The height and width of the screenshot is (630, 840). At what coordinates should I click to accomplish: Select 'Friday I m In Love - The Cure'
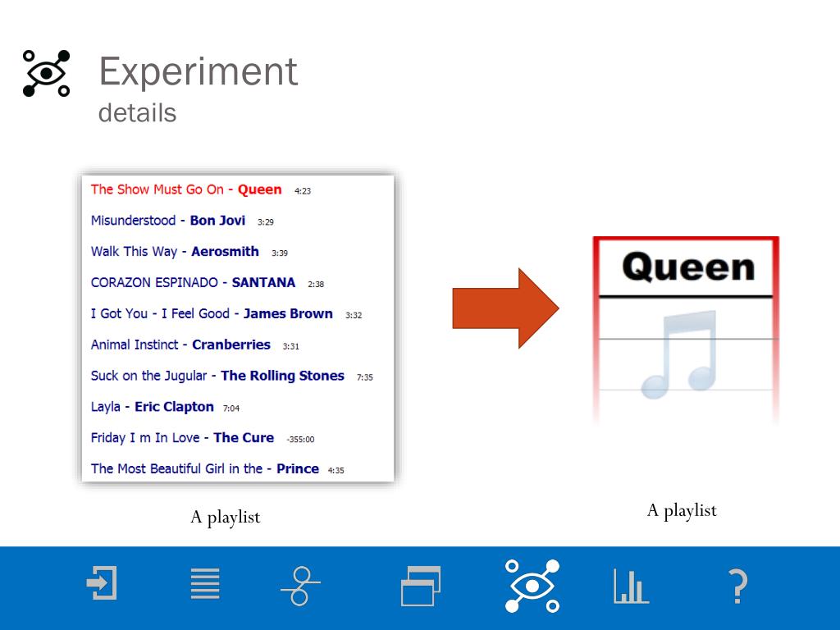(182, 438)
